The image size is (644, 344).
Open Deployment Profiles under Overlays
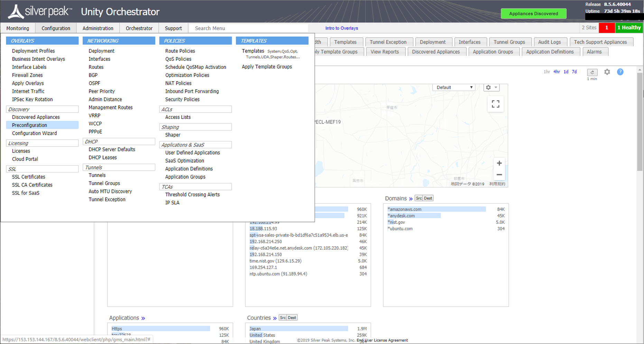[34, 51]
